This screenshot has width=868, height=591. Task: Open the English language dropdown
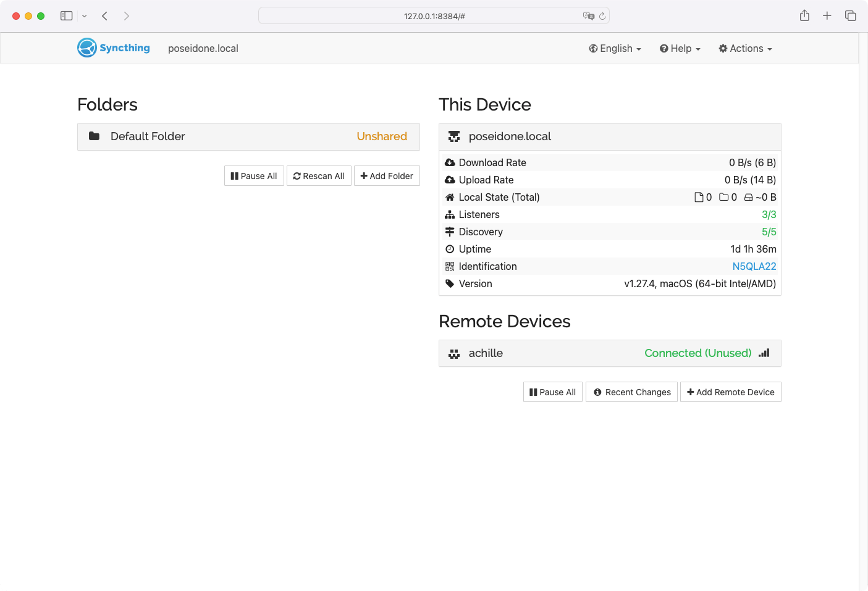pos(615,48)
